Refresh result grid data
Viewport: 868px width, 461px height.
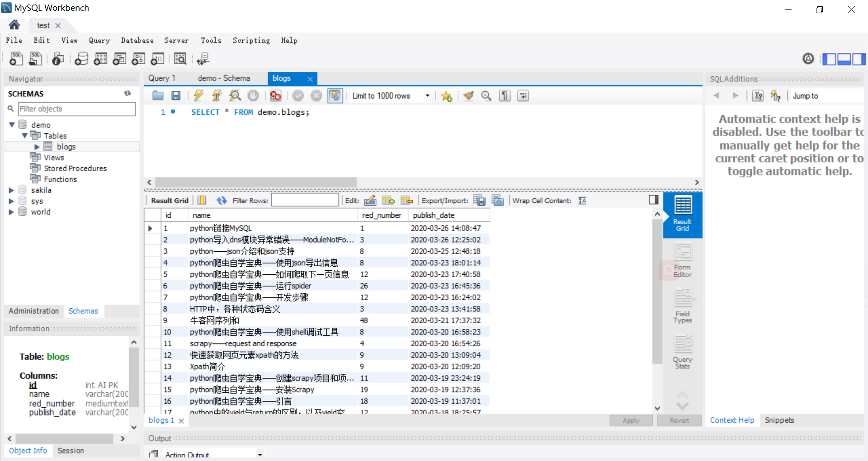(x=221, y=200)
